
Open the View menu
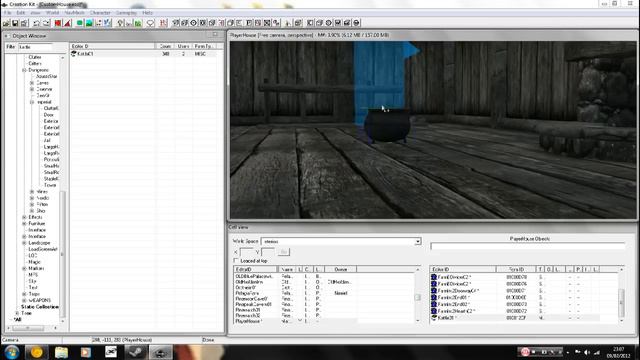tap(36, 13)
